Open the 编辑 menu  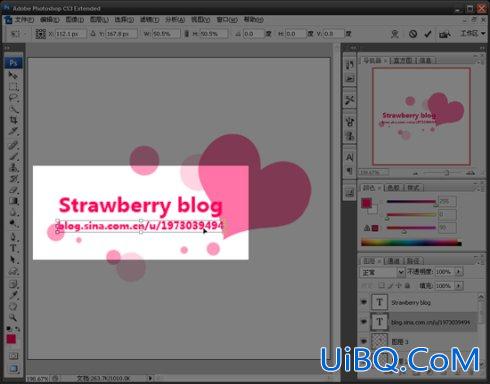click(49, 20)
